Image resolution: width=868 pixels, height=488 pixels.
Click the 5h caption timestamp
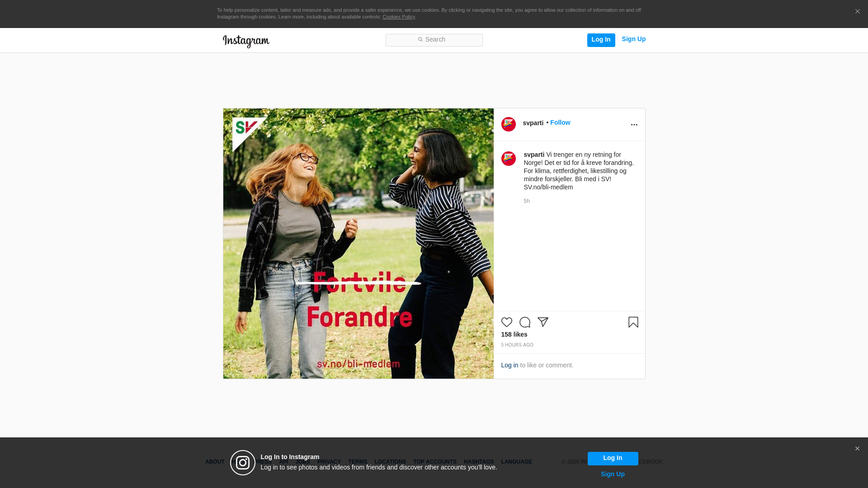coord(527,201)
